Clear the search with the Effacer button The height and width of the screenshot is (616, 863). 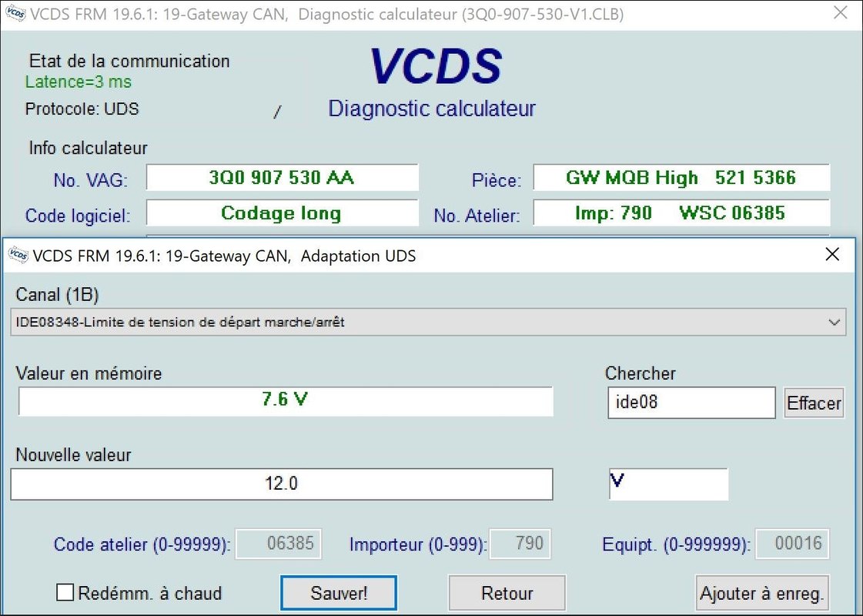pos(813,403)
